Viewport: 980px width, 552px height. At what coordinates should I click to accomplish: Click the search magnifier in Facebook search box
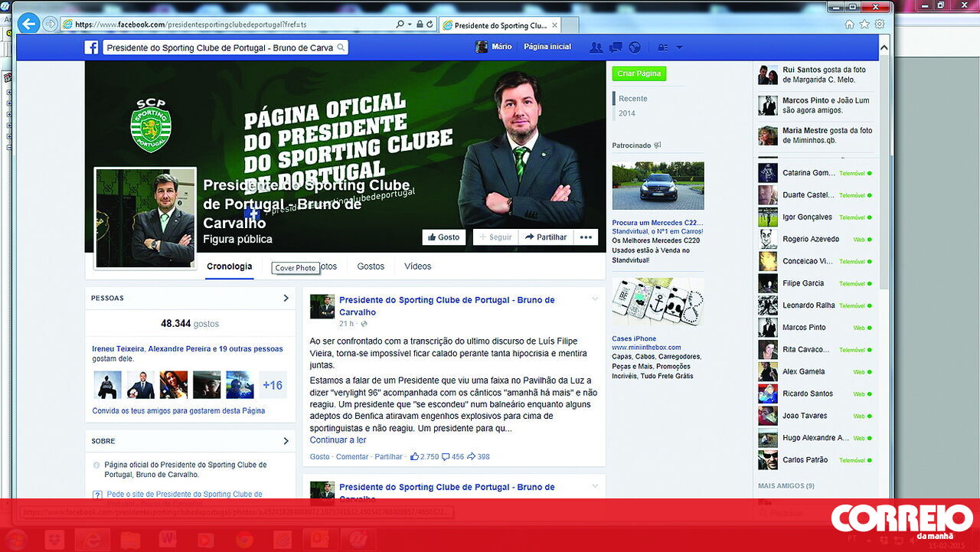(341, 47)
